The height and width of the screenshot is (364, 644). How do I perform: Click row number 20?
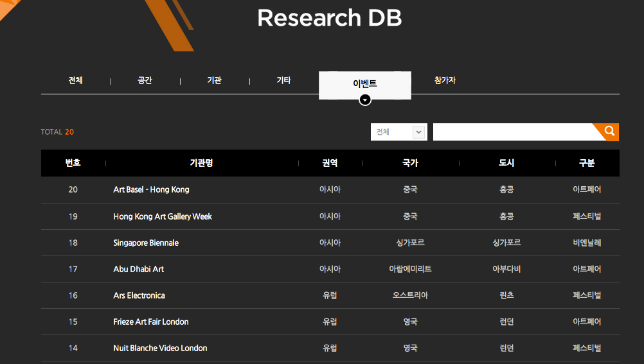click(73, 189)
